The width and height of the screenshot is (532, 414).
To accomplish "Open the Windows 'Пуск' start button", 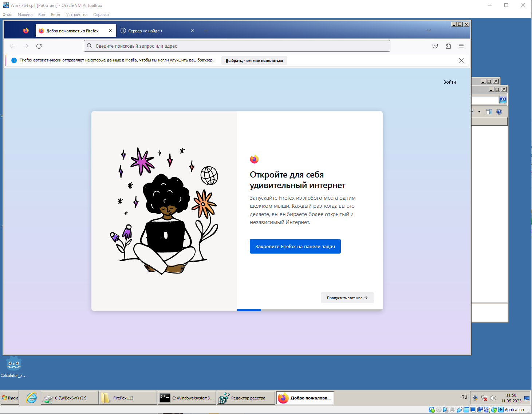I will (x=10, y=398).
